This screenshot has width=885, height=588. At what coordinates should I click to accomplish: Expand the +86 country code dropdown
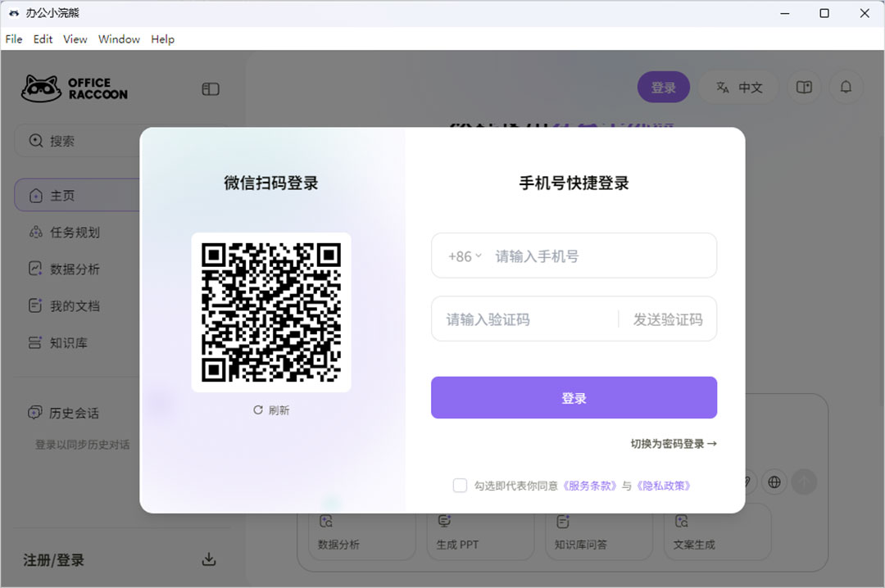point(463,256)
